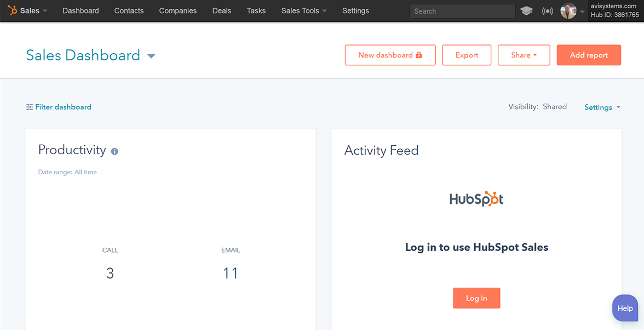Image resolution: width=644 pixels, height=330 pixels.
Task: Click the Filter dashboard sliders icon
Action: 30,107
